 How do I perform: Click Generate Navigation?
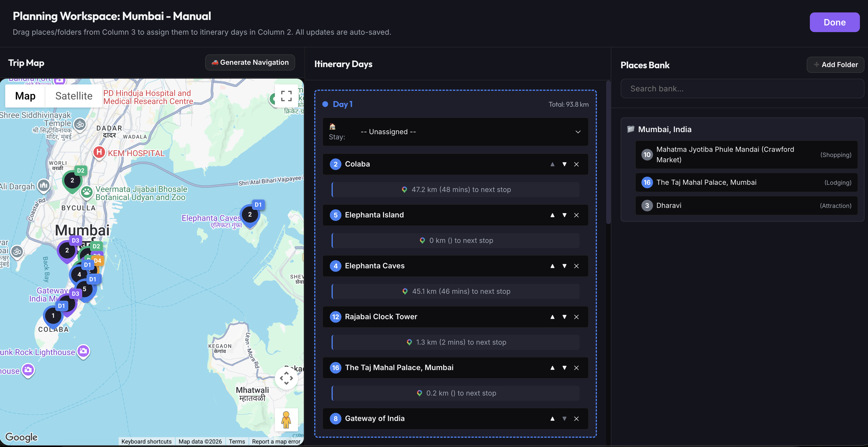pos(250,62)
